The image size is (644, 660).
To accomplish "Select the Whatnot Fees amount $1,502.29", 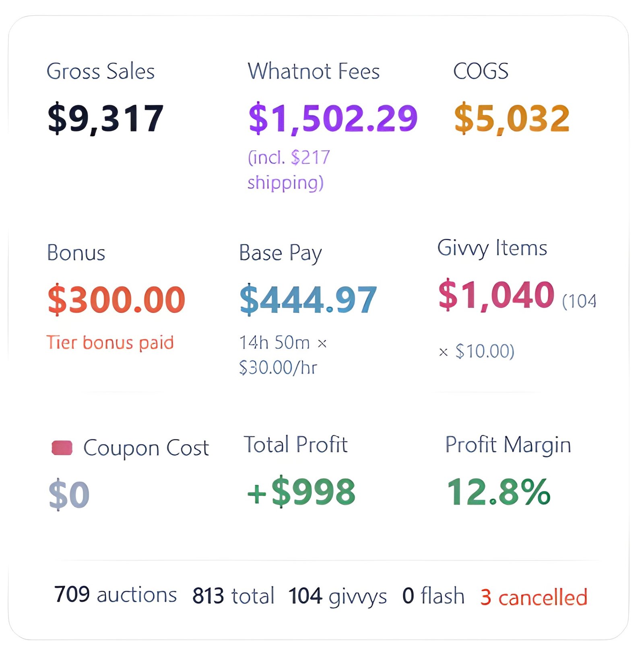I will point(333,118).
